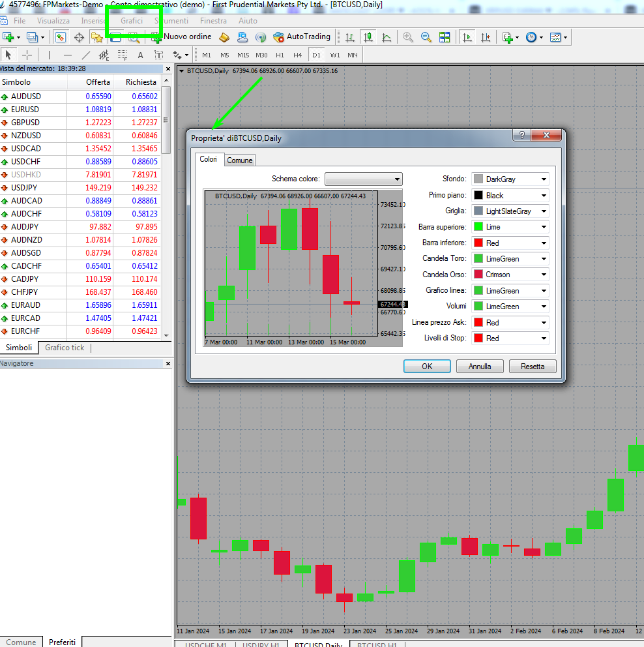This screenshot has height=647, width=644.
Task: Switch to W1 timeframe
Action: pyautogui.click(x=335, y=55)
